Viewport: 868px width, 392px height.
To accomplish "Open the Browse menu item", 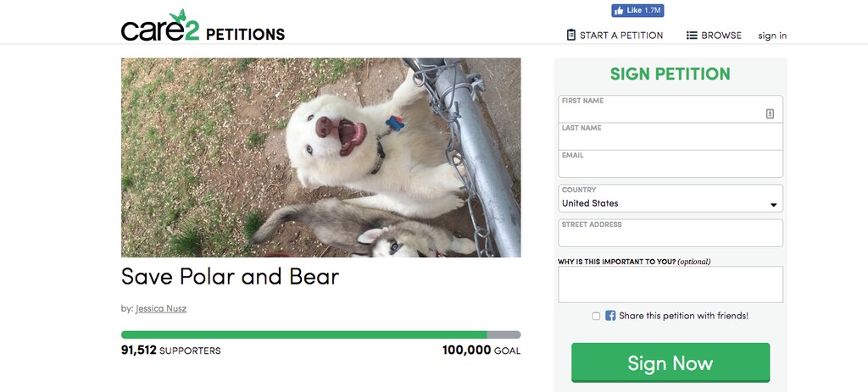I will coord(721,36).
